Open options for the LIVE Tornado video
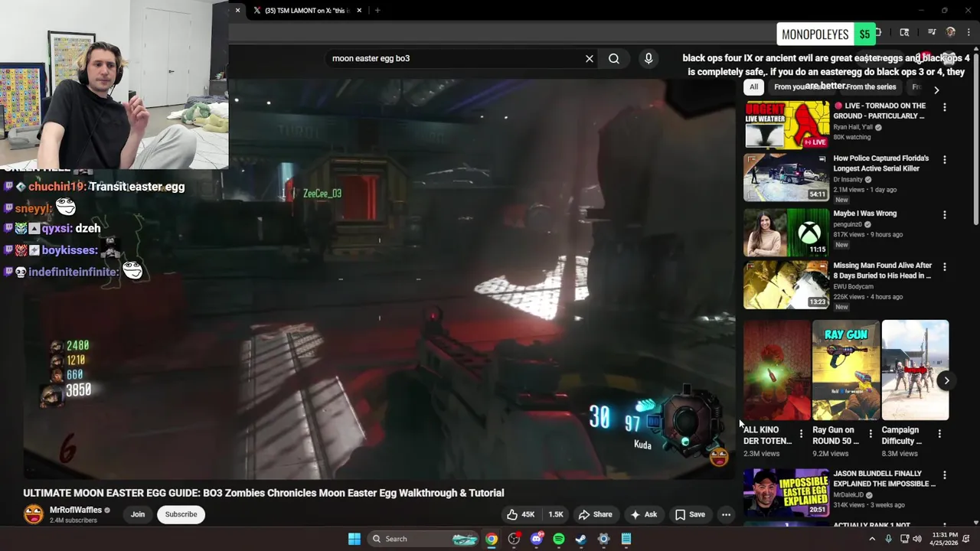 pyautogui.click(x=945, y=108)
